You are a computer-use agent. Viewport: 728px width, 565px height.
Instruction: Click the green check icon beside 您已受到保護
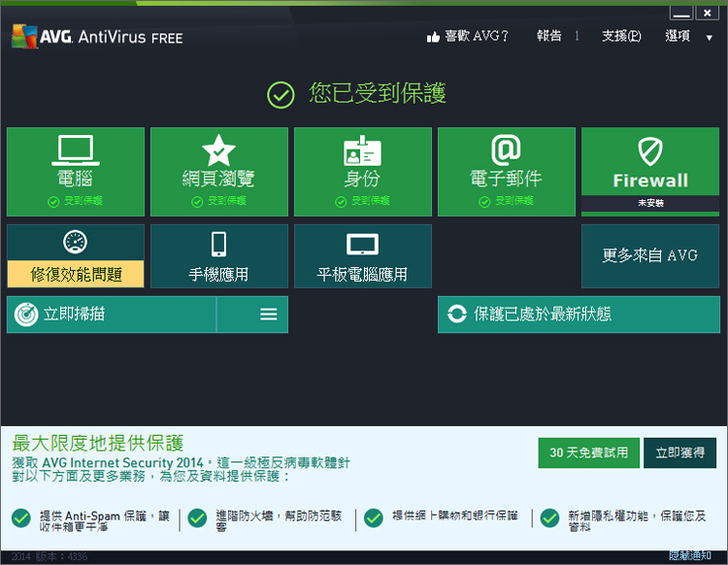[281, 95]
